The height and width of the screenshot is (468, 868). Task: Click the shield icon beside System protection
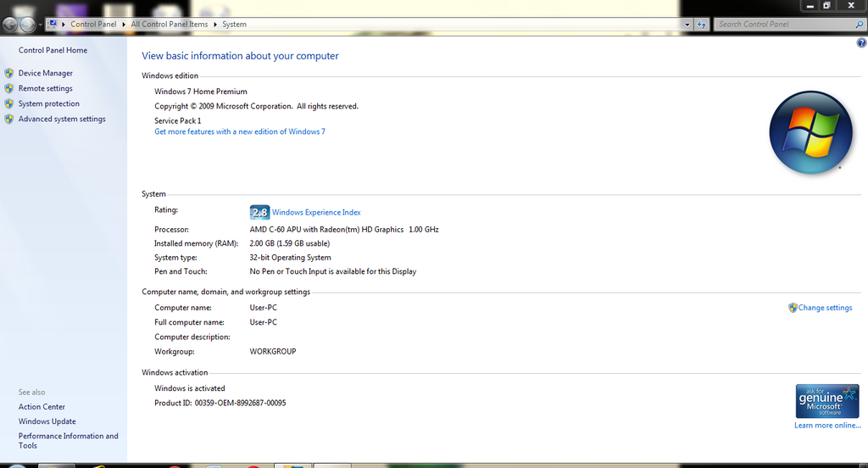(x=8, y=103)
